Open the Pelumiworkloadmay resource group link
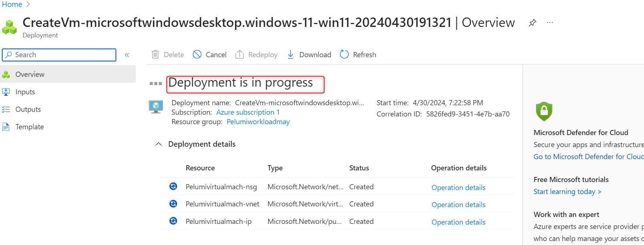Screen dimensions: 644x245 [x=258, y=122]
